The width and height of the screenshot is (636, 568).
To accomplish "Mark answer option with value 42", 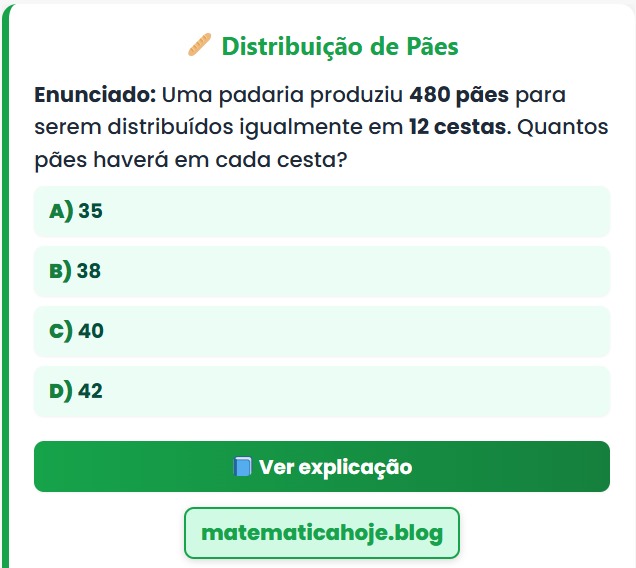I will pyautogui.click(x=321, y=391).
